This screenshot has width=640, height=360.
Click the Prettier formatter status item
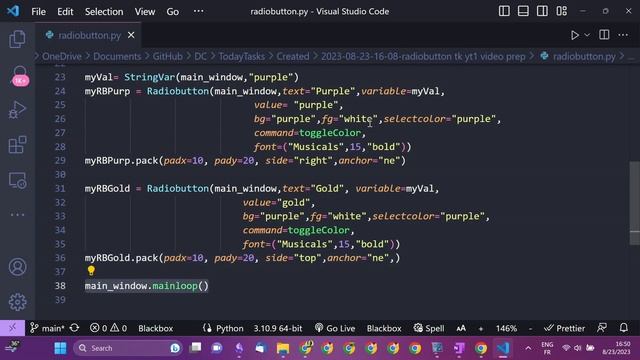tap(564, 328)
